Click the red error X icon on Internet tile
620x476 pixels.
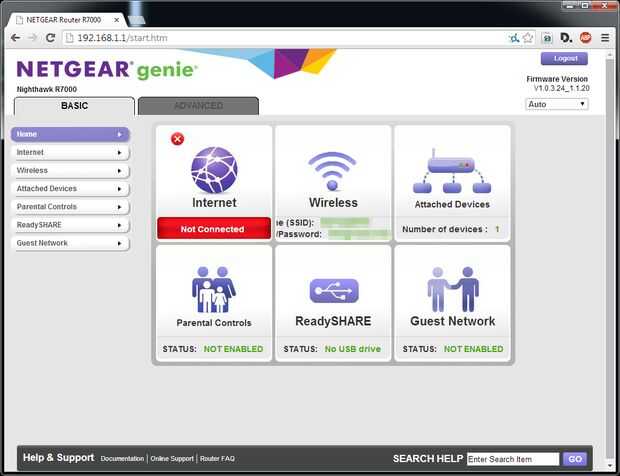178,139
